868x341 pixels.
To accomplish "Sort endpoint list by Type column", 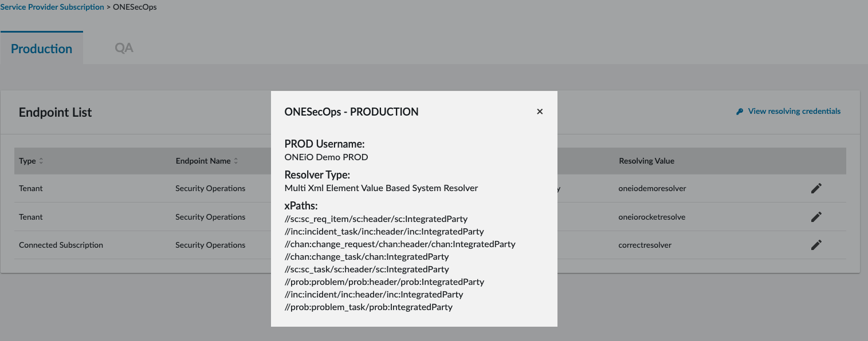I will (x=41, y=161).
